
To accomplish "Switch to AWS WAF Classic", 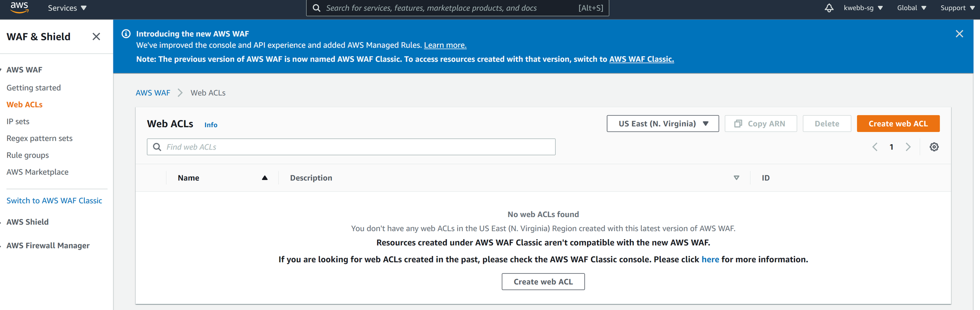I will click(x=54, y=200).
